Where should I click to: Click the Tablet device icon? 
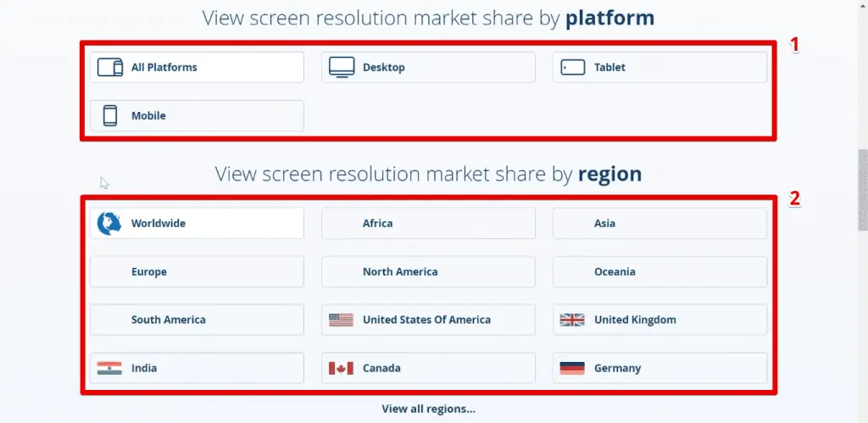[x=573, y=68]
